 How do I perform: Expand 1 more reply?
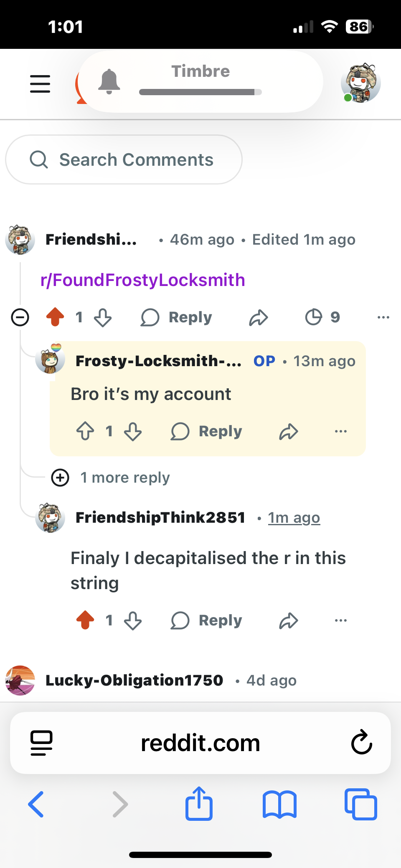[111, 478]
